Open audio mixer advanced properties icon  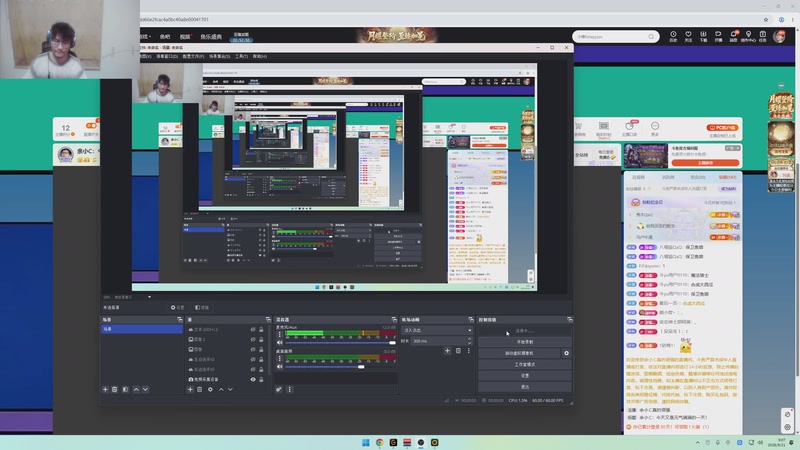pos(279,389)
